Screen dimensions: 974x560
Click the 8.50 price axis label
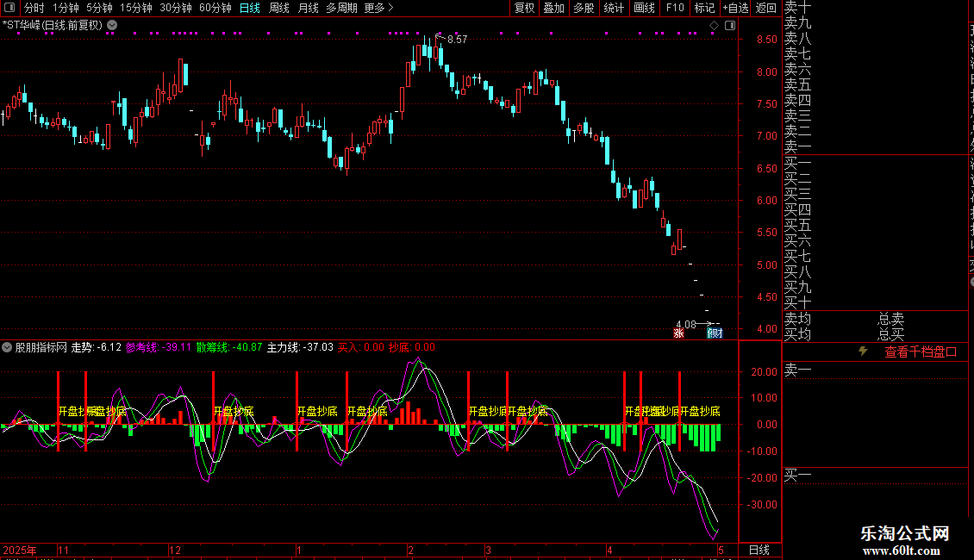point(766,39)
